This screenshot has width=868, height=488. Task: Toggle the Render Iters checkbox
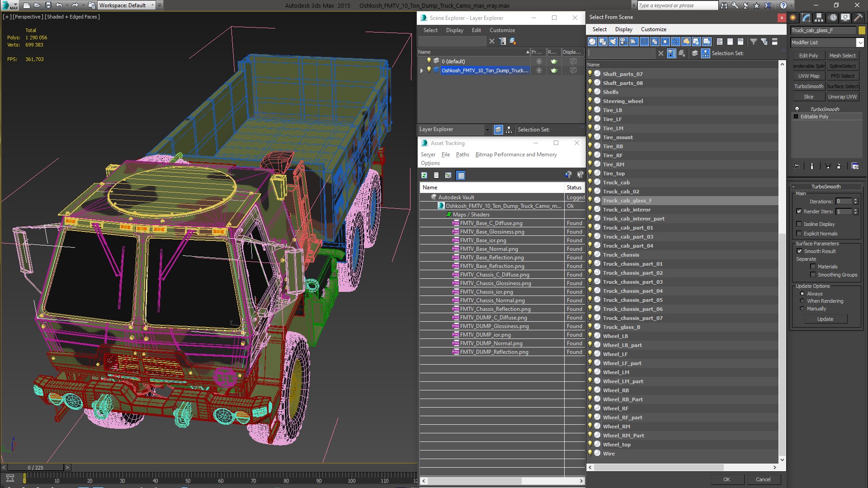(x=799, y=211)
